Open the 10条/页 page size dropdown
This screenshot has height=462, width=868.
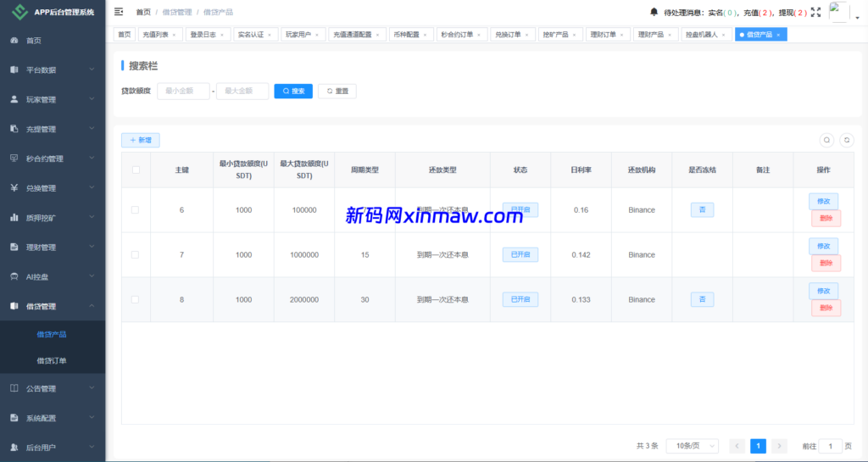point(693,446)
